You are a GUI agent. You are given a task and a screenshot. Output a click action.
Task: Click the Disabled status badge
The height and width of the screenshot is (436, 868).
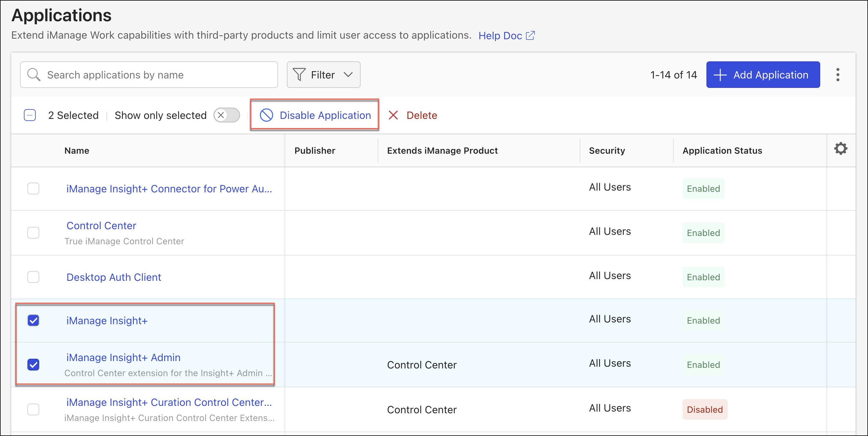tap(705, 409)
